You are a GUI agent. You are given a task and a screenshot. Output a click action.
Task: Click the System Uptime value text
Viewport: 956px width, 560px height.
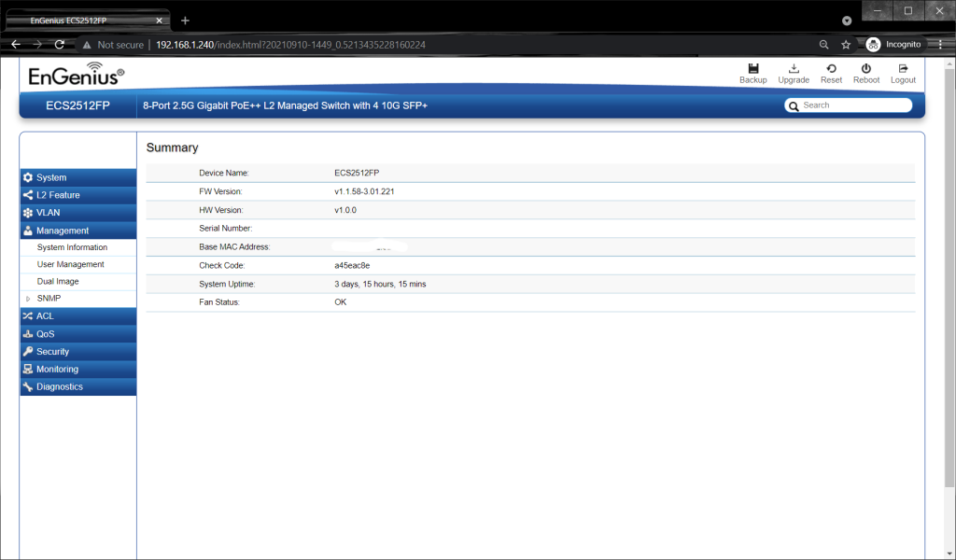point(380,284)
